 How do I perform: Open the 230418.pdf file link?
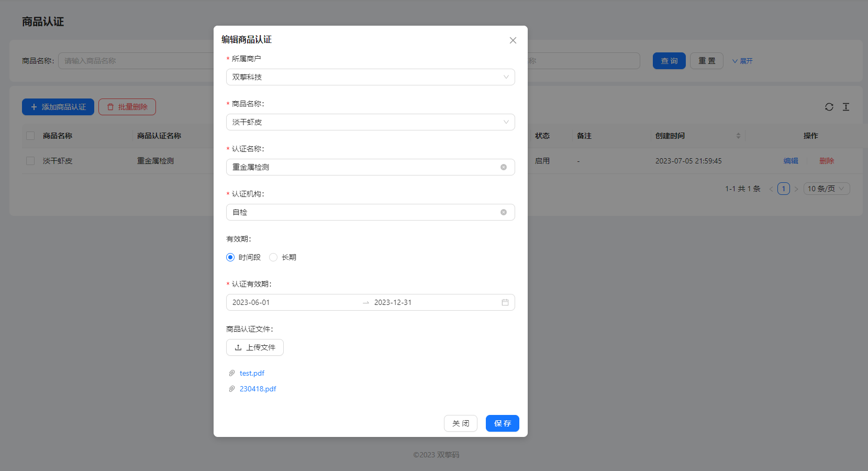pos(258,389)
